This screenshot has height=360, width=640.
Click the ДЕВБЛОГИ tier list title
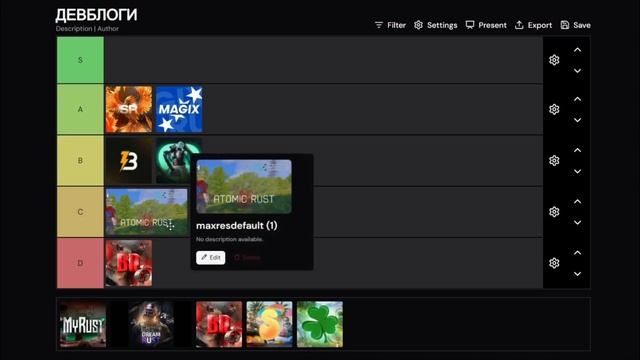tap(96, 15)
